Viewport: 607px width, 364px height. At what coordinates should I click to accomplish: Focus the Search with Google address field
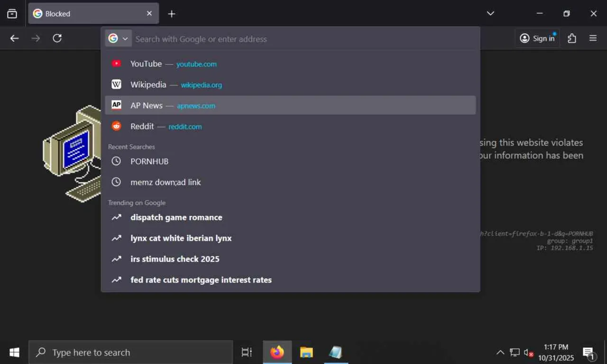point(303,39)
